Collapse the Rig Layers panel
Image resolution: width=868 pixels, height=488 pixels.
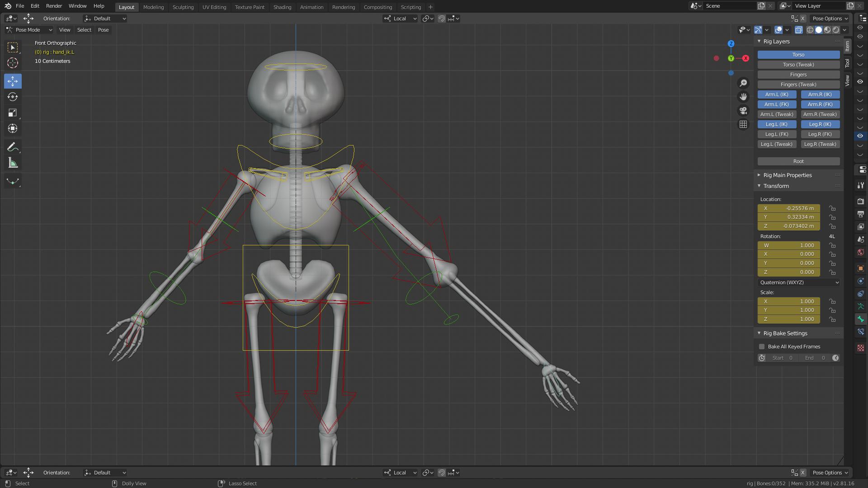click(776, 42)
